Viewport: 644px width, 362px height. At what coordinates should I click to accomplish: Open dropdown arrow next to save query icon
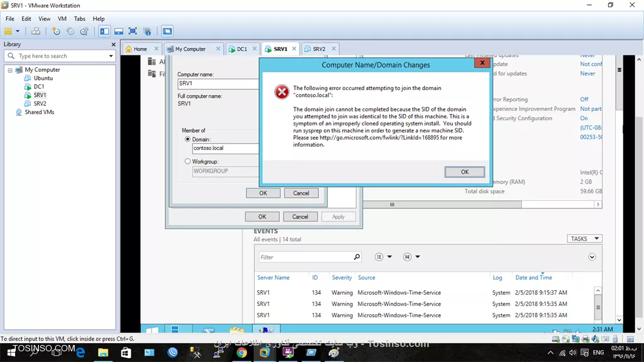click(x=418, y=257)
